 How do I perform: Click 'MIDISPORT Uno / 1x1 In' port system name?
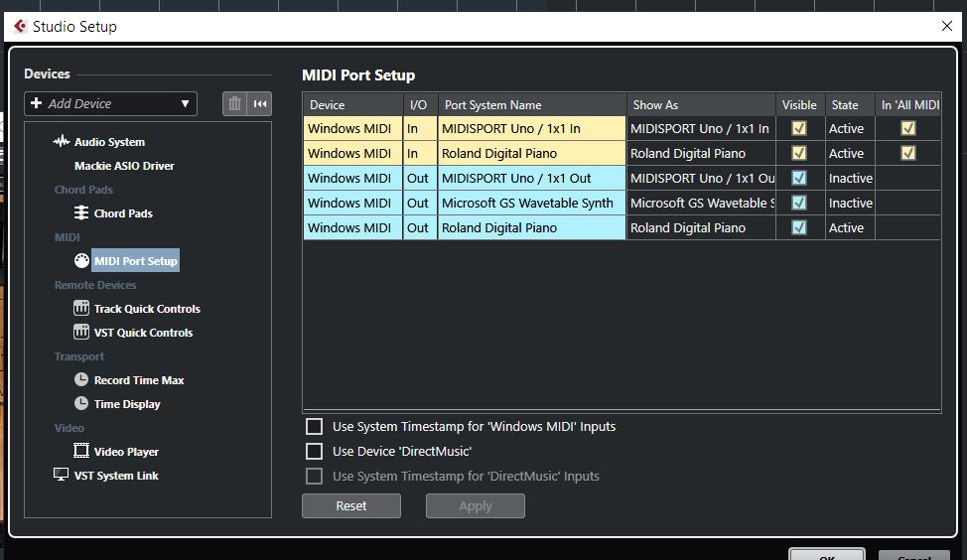click(x=532, y=128)
